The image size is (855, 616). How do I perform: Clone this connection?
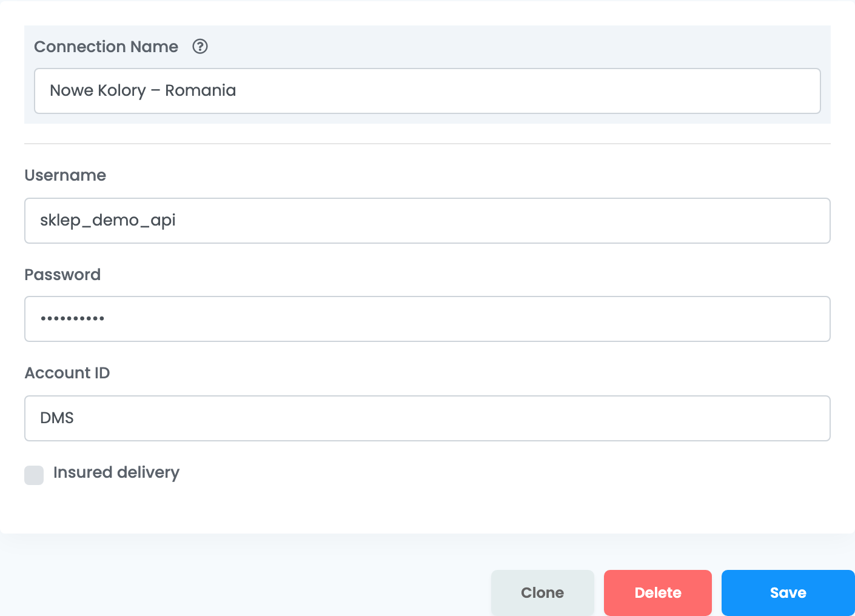(x=543, y=593)
